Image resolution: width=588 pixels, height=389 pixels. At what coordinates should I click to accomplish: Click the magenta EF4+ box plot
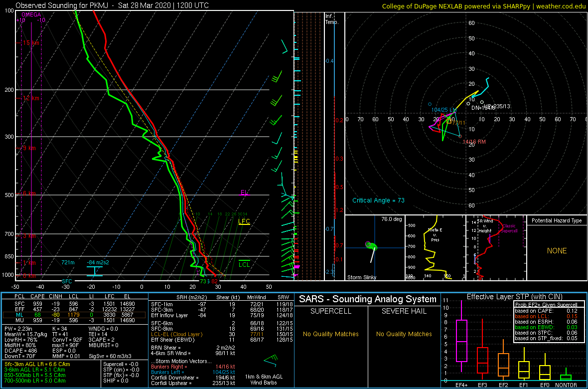(461, 341)
